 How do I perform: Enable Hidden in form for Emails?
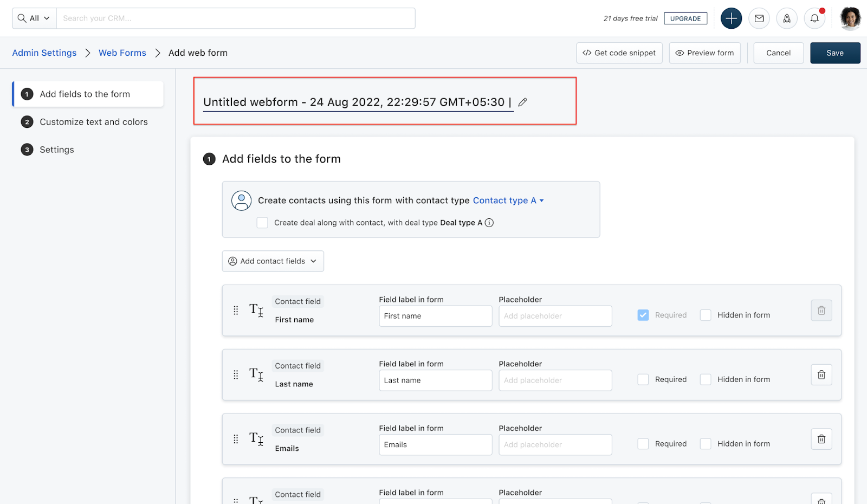coord(706,444)
